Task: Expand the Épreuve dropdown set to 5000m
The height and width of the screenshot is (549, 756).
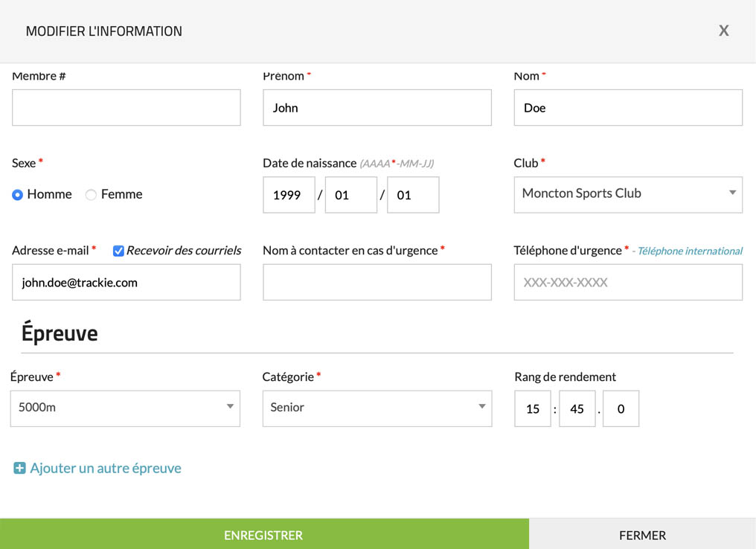Action: coord(125,408)
